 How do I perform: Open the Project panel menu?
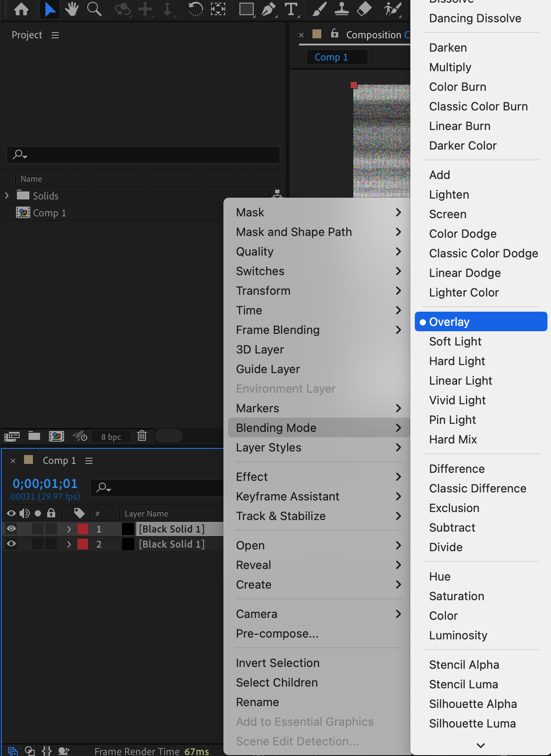[55, 35]
